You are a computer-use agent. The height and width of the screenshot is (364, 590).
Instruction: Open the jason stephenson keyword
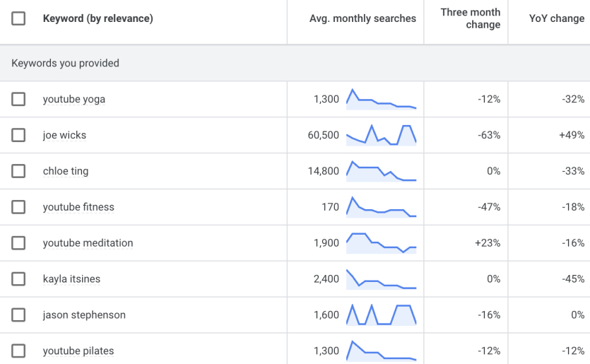coord(84,315)
